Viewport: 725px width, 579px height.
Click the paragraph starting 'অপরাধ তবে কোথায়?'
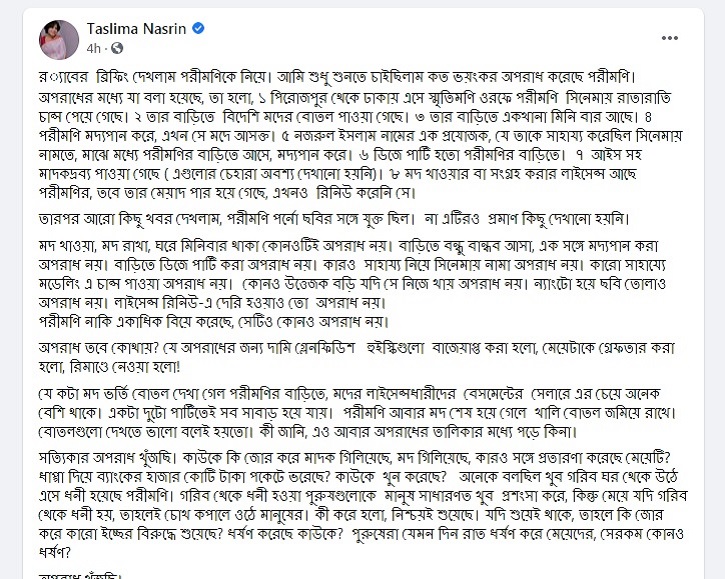click(x=357, y=357)
